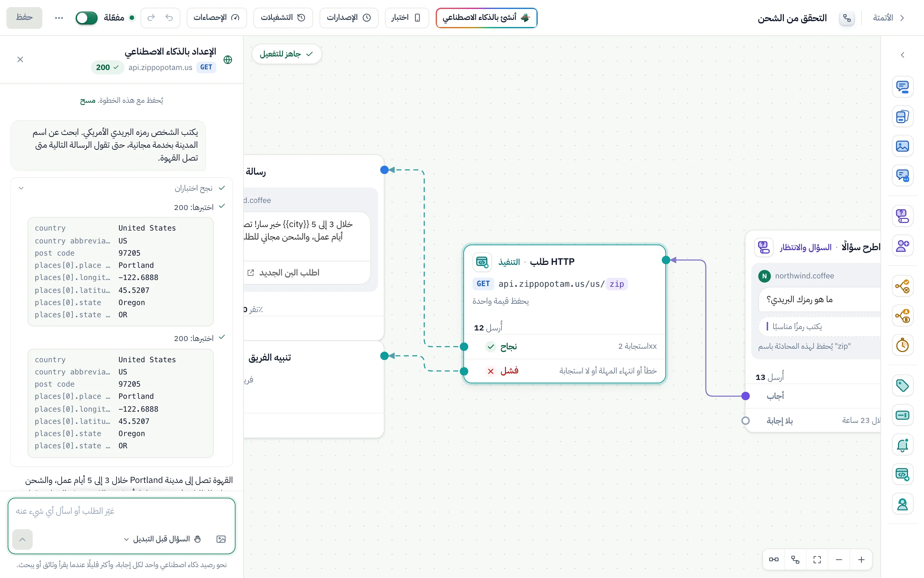
Task: Click the flow icon beside the automation title
Action: coord(847,18)
